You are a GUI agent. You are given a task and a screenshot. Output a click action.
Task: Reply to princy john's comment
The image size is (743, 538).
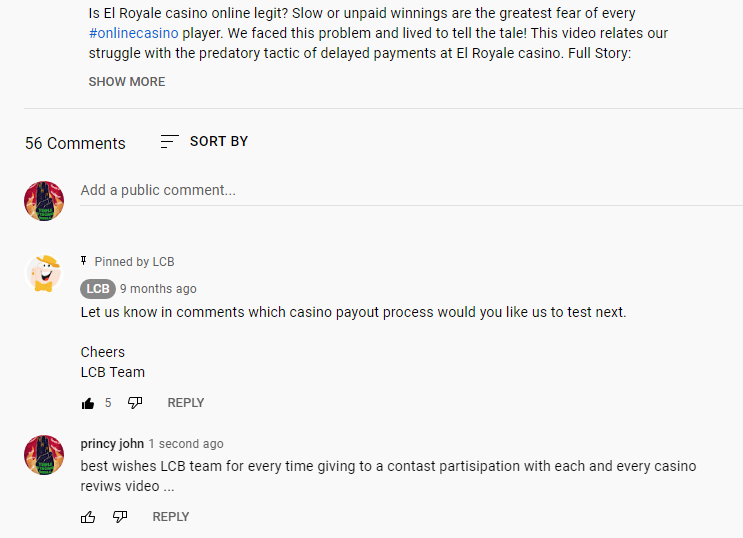[x=171, y=517]
